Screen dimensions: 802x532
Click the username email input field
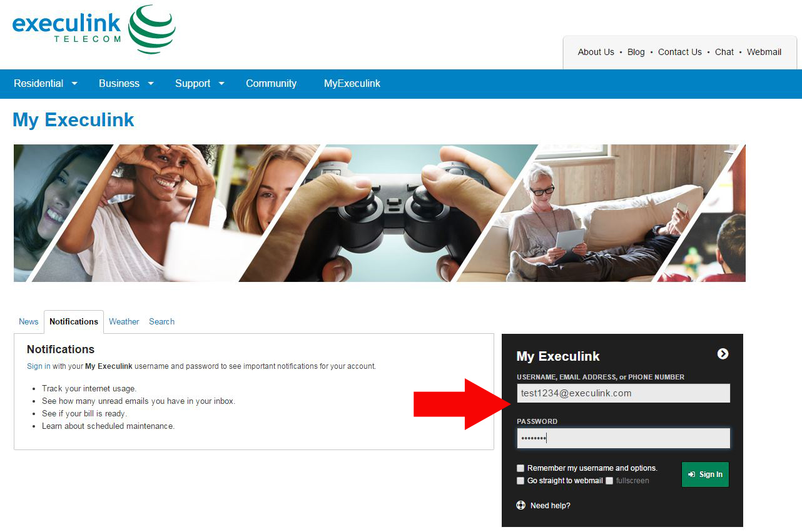pyautogui.click(x=623, y=393)
